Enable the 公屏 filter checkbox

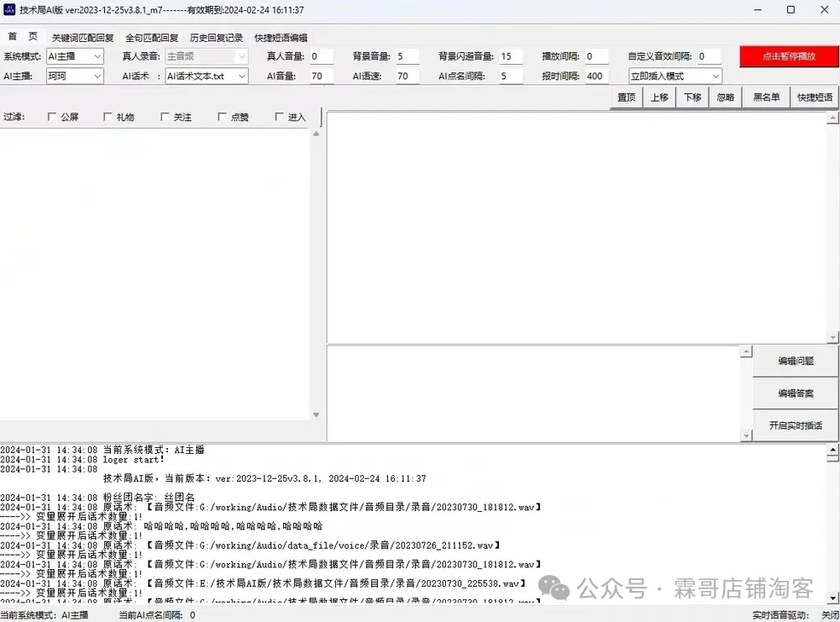click(x=53, y=118)
